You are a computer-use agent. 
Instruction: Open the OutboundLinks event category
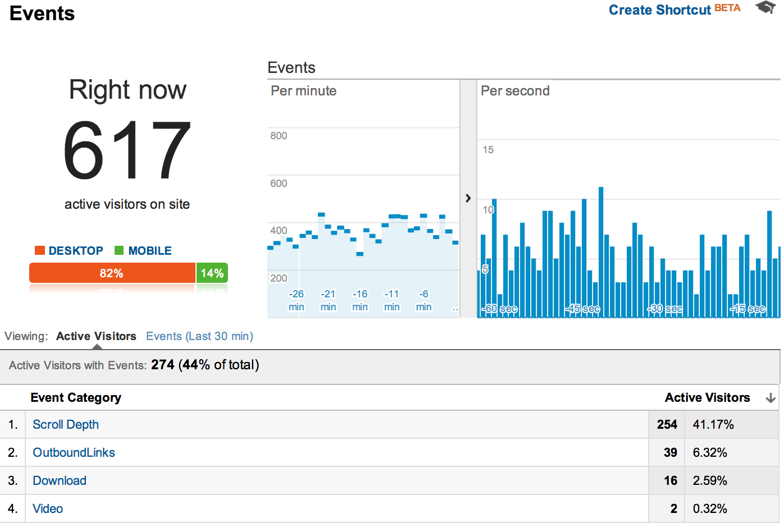pos(74,453)
